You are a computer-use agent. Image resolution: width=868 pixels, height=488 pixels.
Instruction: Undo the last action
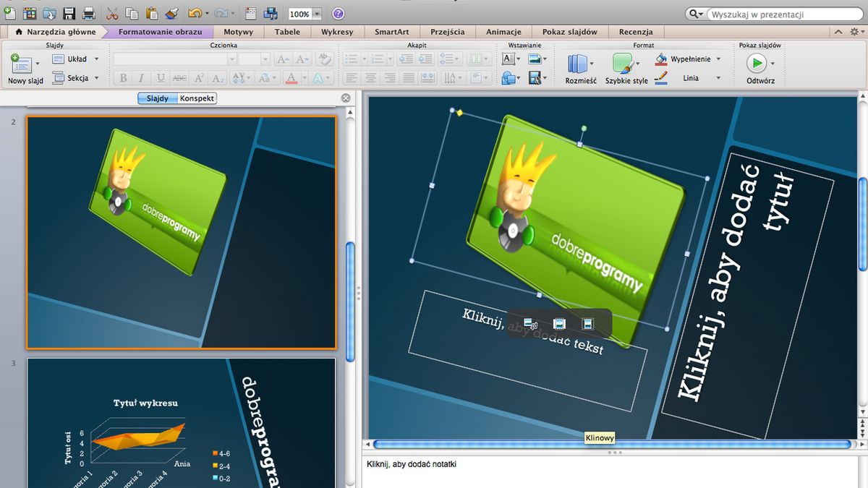[195, 13]
